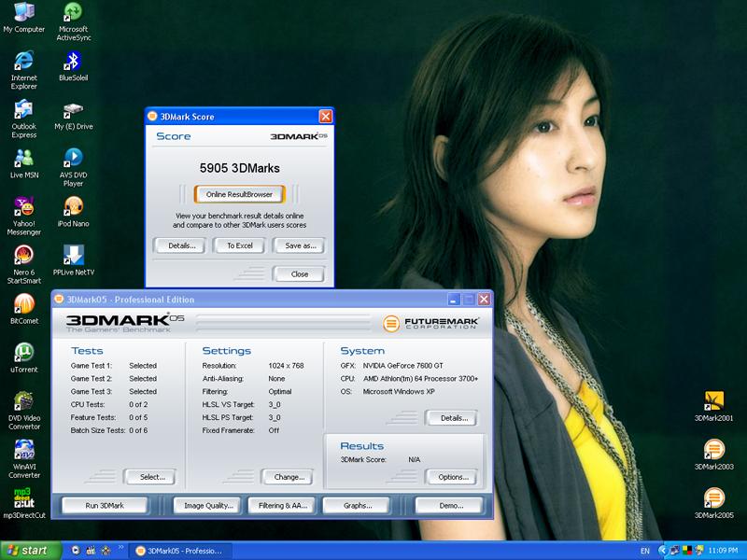Click the WinAVI Converter desktop shortcut

[x=24, y=458]
